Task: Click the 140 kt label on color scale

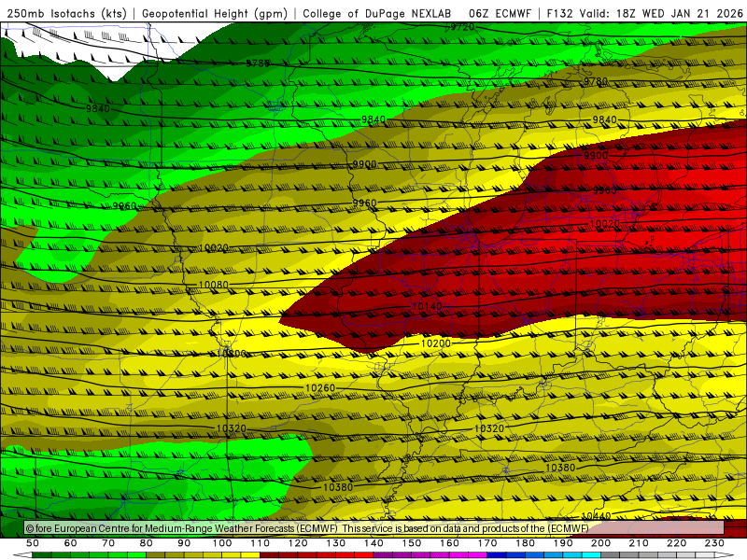Action: (373, 543)
